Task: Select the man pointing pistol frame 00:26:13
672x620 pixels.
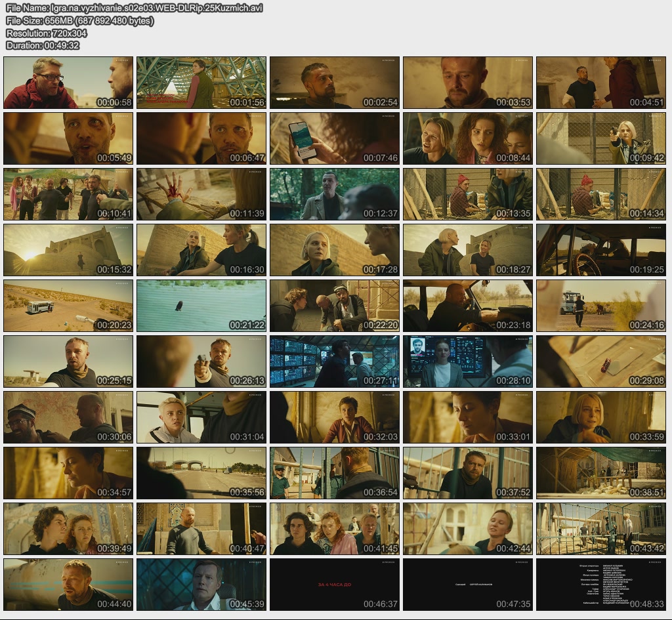Action: click(201, 362)
